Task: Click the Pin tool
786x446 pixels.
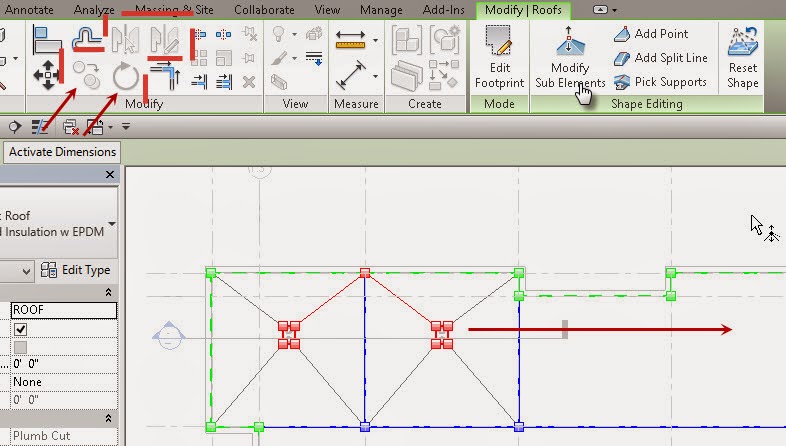Action: click(x=249, y=58)
